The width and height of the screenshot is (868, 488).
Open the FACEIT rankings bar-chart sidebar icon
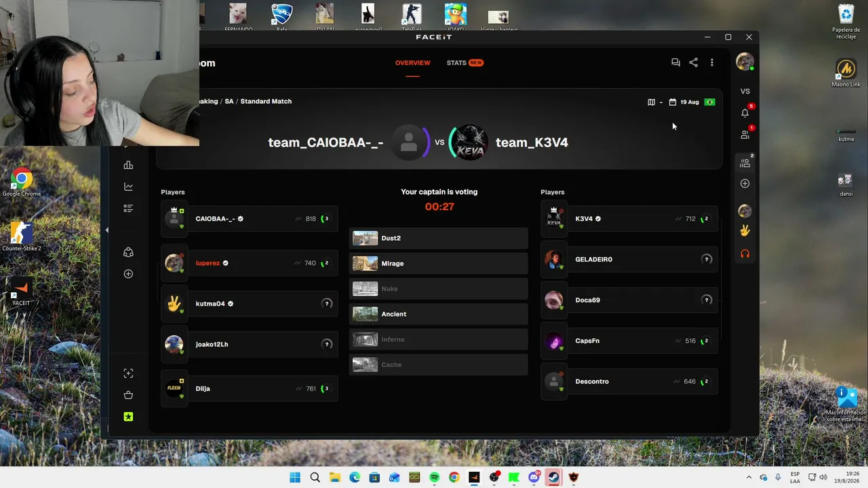128,165
